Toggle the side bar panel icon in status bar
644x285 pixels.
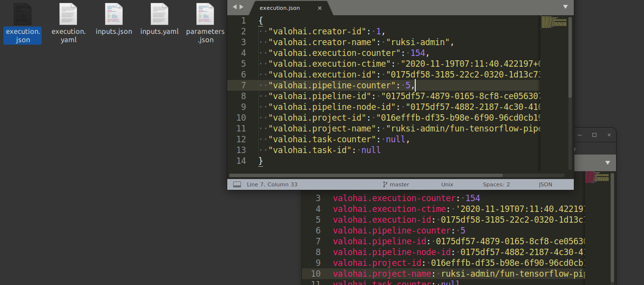pos(237,184)
